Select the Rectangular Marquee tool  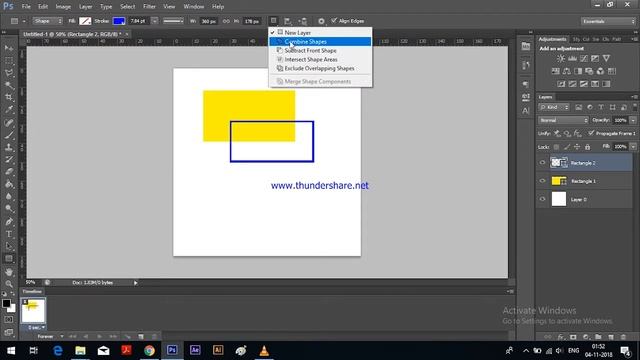point(9,60)
